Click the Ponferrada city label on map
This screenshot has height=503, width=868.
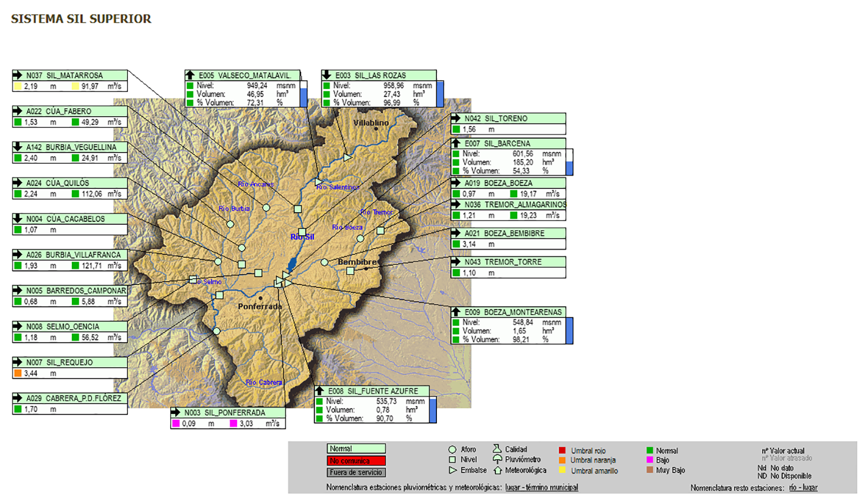click(x=260, y=306)
